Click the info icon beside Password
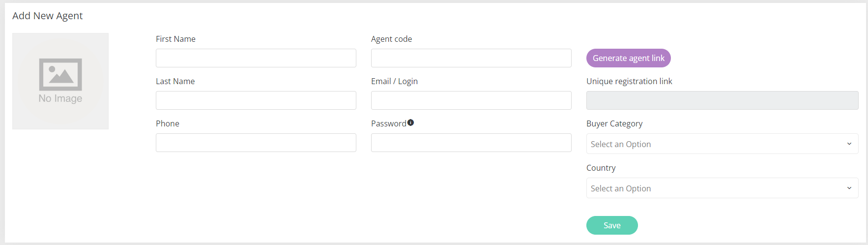Screen dimensions: 868x245 click(410, 122)
